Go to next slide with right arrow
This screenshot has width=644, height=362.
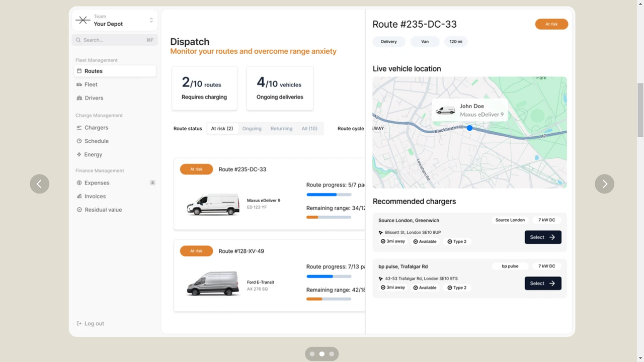(604, 184)
